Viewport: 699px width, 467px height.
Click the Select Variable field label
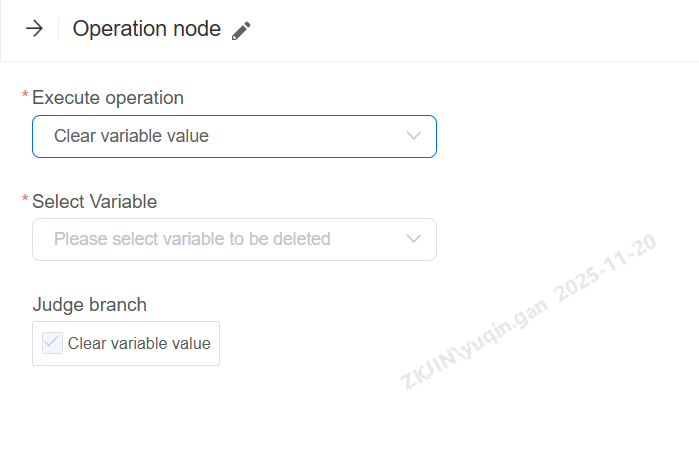point(95,201)
